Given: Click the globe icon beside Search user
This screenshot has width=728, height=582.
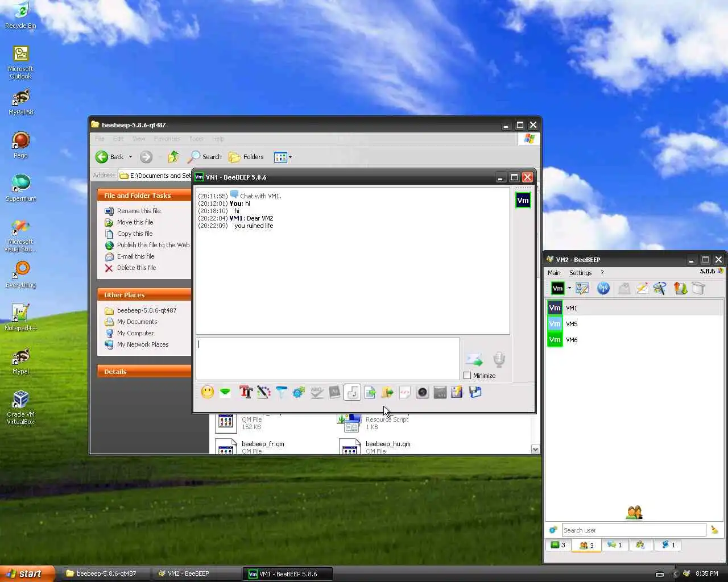Looking at the screenshot, I should [x=553, y=530].
